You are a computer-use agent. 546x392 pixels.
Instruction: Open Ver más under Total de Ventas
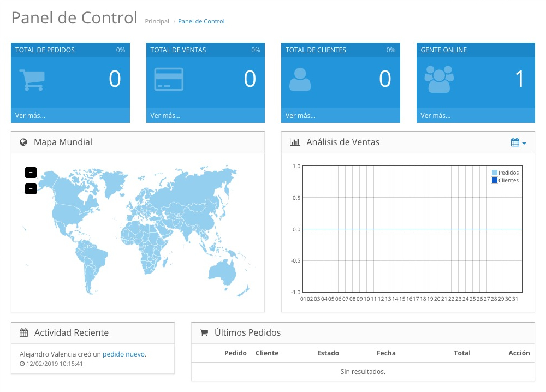(165, 116)
